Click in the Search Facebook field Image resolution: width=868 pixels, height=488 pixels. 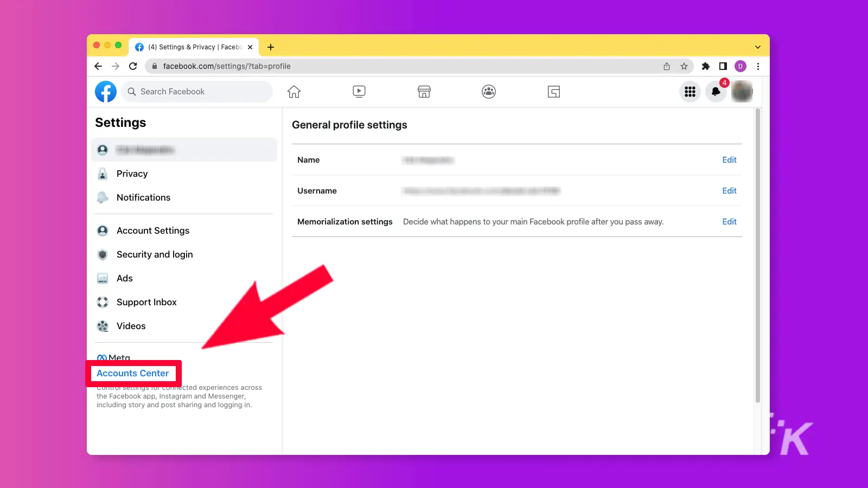coord(197,92)
